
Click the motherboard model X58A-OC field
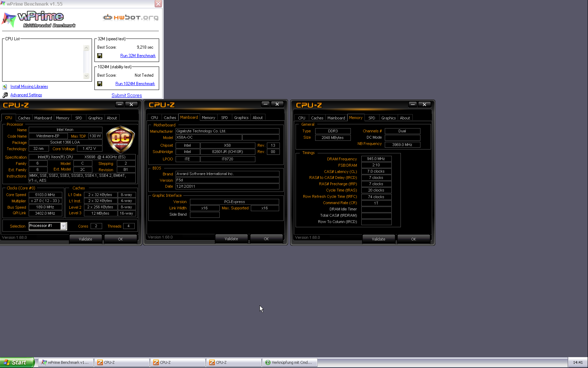[208, 137]
